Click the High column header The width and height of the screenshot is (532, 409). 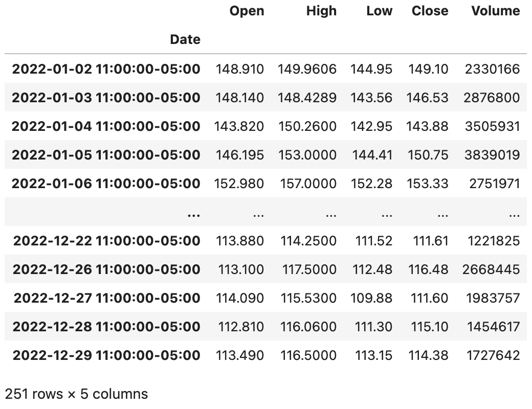click(x=321, y=11)
